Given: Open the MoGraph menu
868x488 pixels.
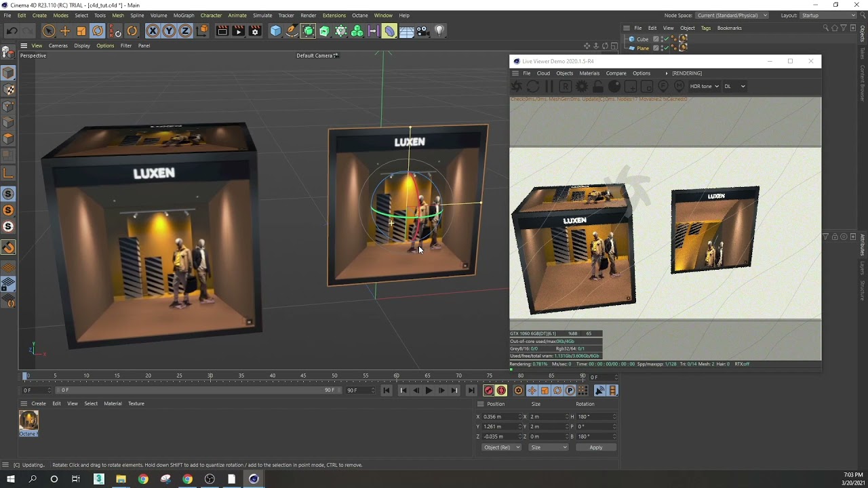Looking at the screenshot, I should (x=183, y=15).
